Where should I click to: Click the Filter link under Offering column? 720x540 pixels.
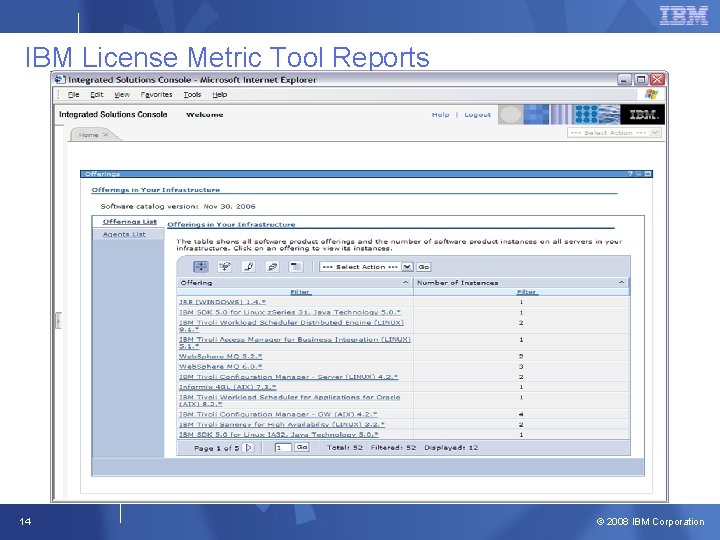[300, 292]
